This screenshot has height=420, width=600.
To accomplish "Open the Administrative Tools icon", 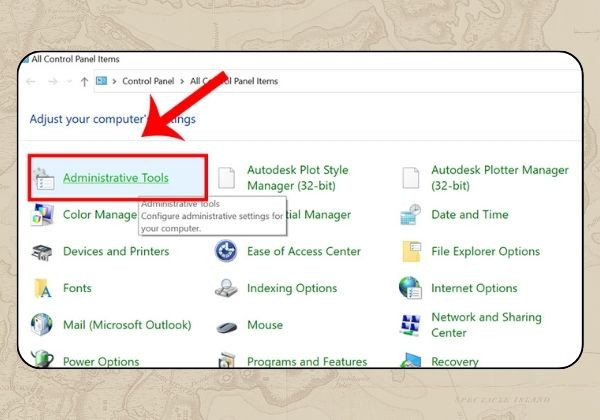I will tap(44, 179).
